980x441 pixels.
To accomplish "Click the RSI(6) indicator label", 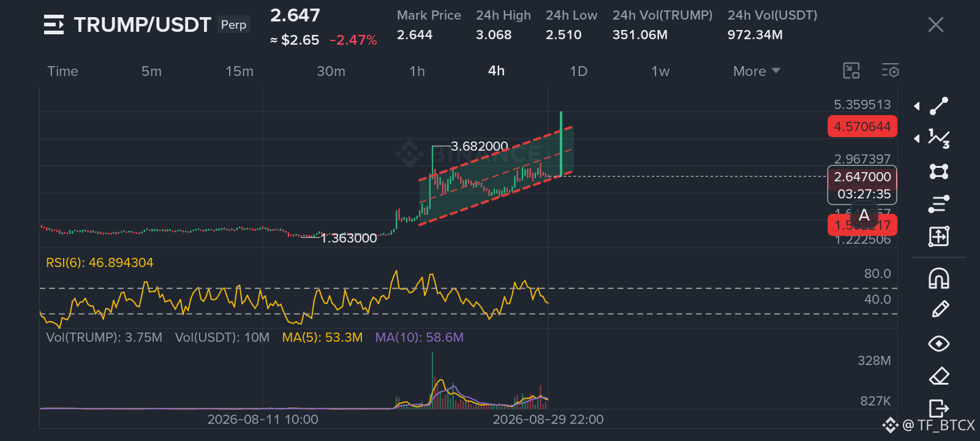I will point(100,263).
